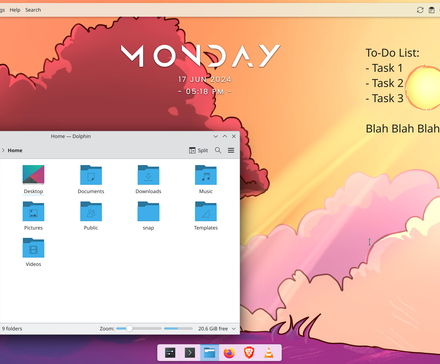Click the Zoom slider handle
This screenshot has width=440, height=364.
pyautogui.click(x=129, y=329)
